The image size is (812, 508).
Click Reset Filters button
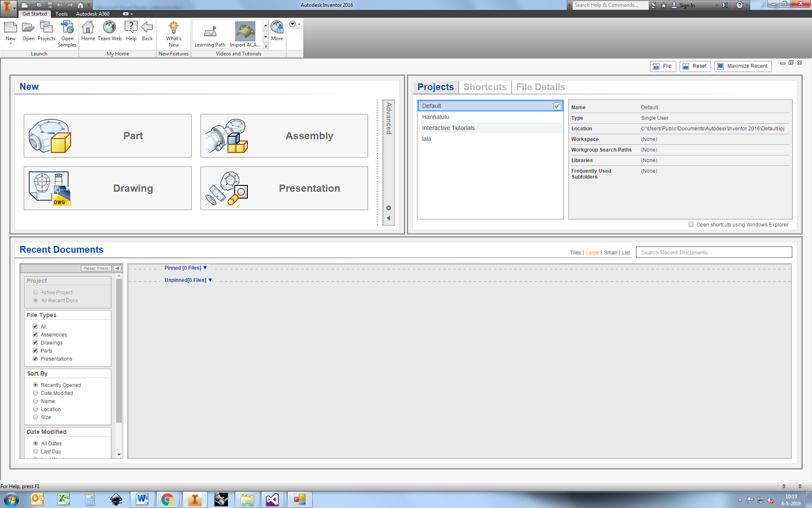[x=96, y=268]
